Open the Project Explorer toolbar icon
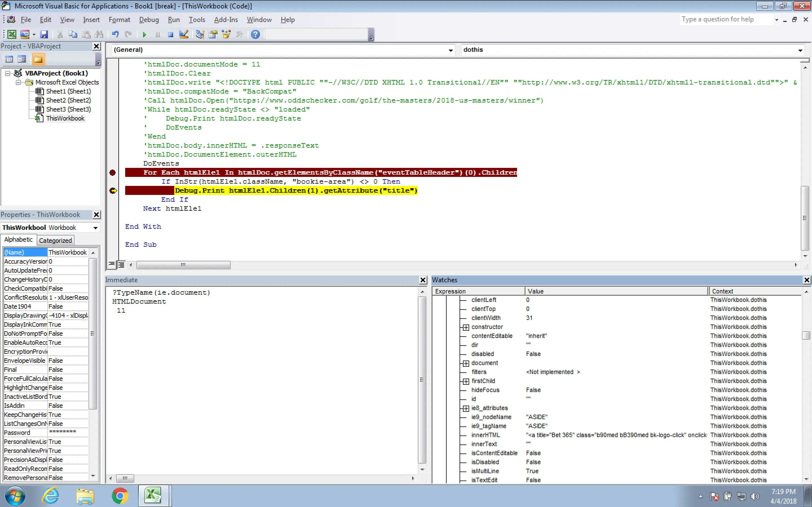This screenshot has width=812, height=507. click(200, 35)
